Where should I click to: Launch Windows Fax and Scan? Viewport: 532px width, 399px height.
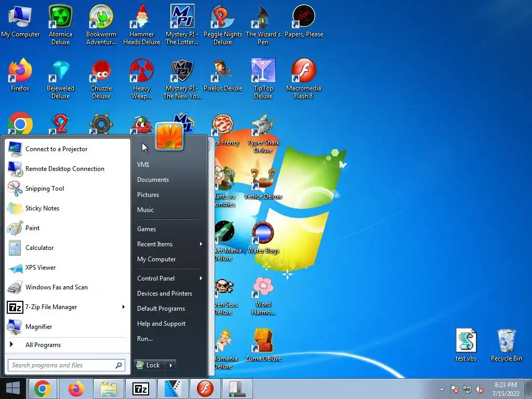[68, 287]
